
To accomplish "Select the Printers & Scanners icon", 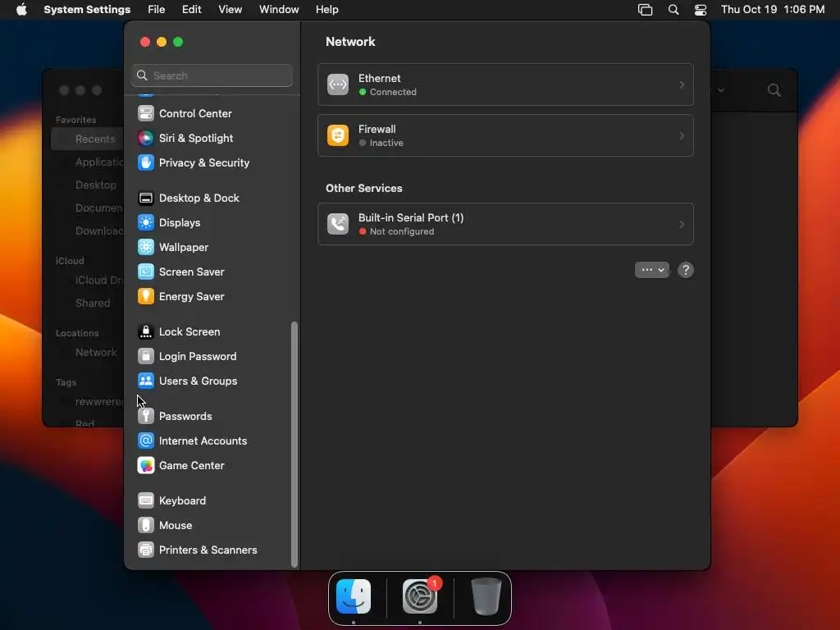I will [146, 550].
